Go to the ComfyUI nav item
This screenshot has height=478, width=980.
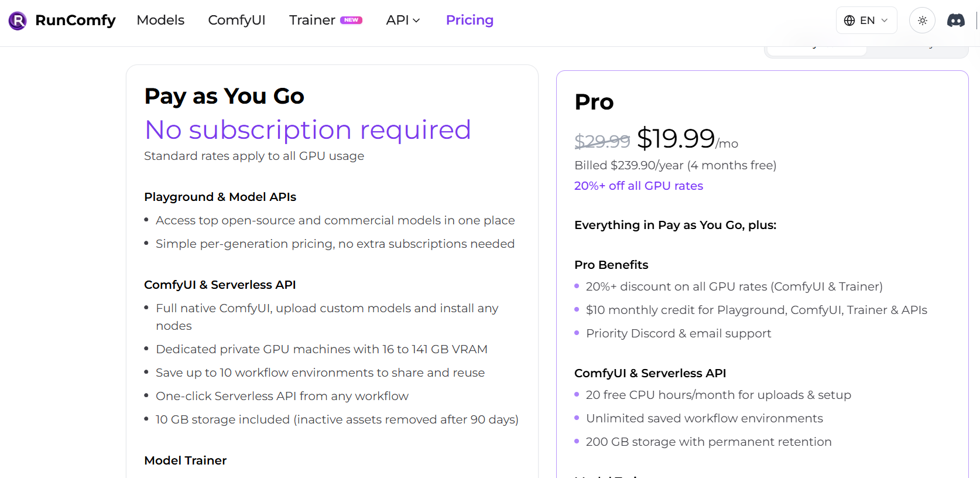(x=237, y=21)
